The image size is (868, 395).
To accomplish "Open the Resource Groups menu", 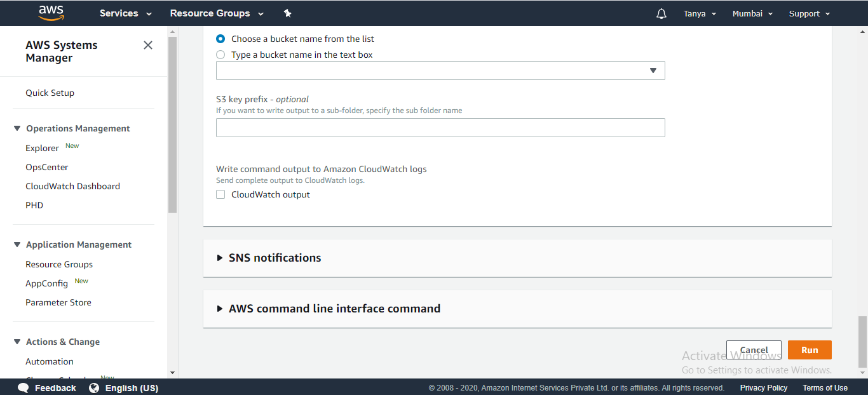I will (x=217, y=13).
